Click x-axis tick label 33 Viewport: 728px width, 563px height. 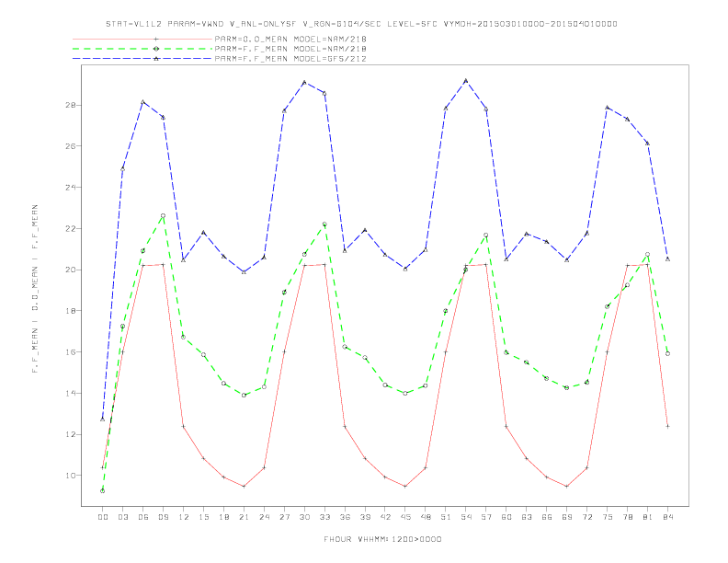(x=324, y=517)
